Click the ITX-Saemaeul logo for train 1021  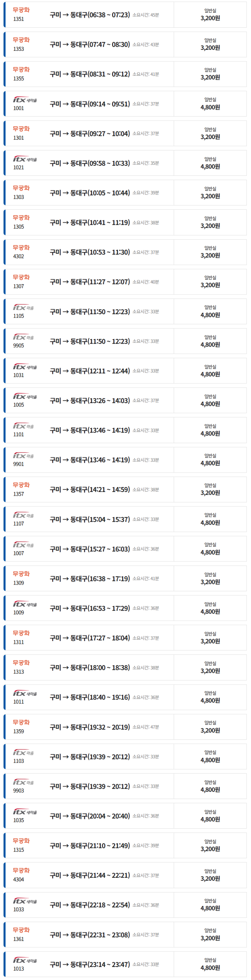click(25, 159)
